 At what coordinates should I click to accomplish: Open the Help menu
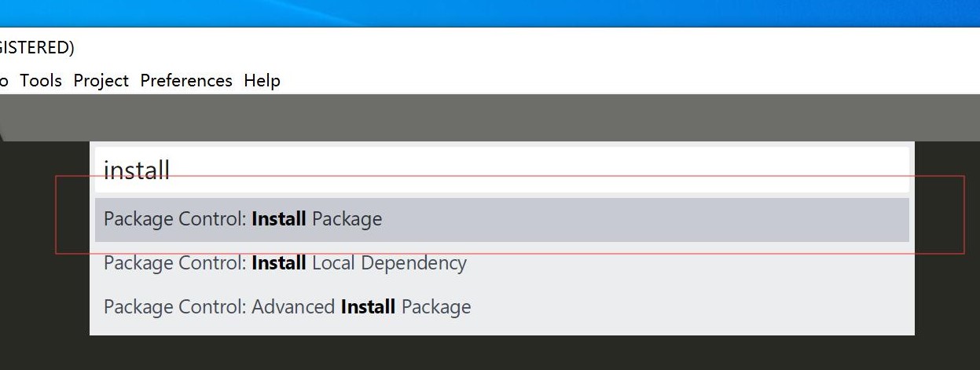(262, 80)
